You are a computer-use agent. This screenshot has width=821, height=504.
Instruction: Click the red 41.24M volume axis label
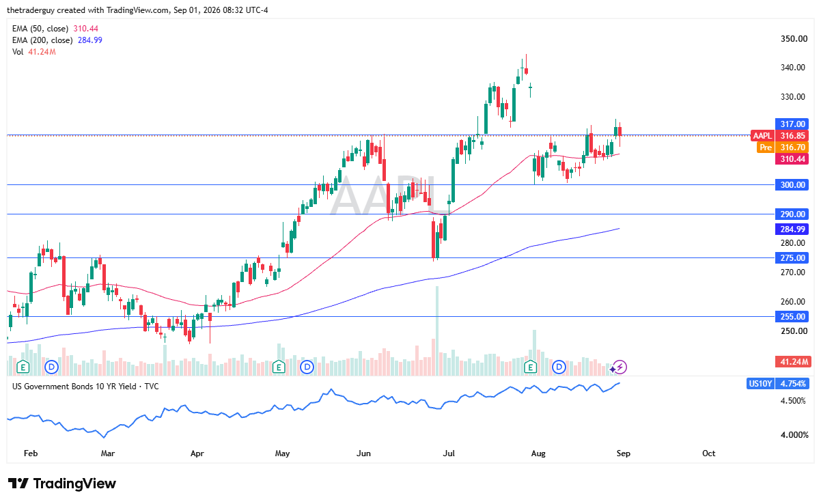coord(795,361)
